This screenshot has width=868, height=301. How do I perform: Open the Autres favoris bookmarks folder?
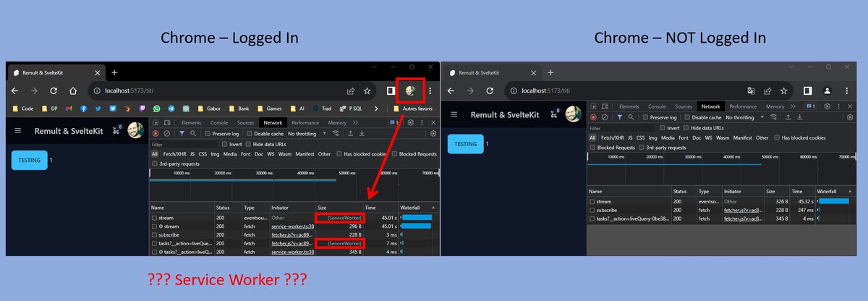coord(412,109)
